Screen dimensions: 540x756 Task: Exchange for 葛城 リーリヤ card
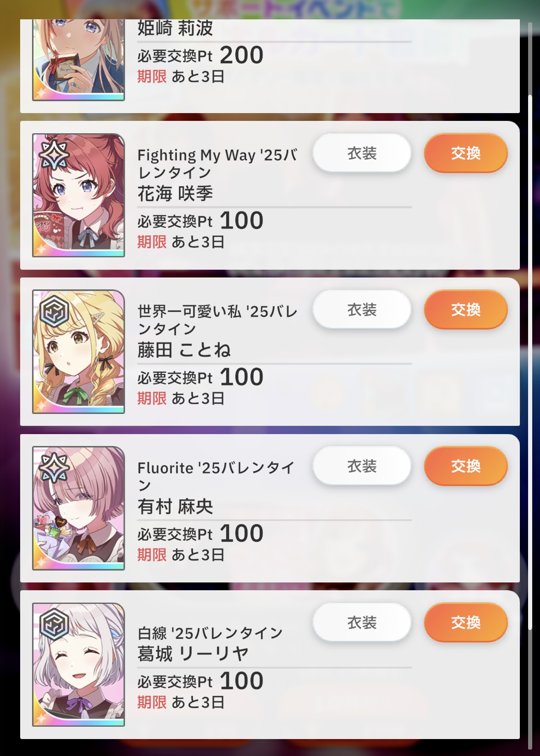[x=466, y=622]
